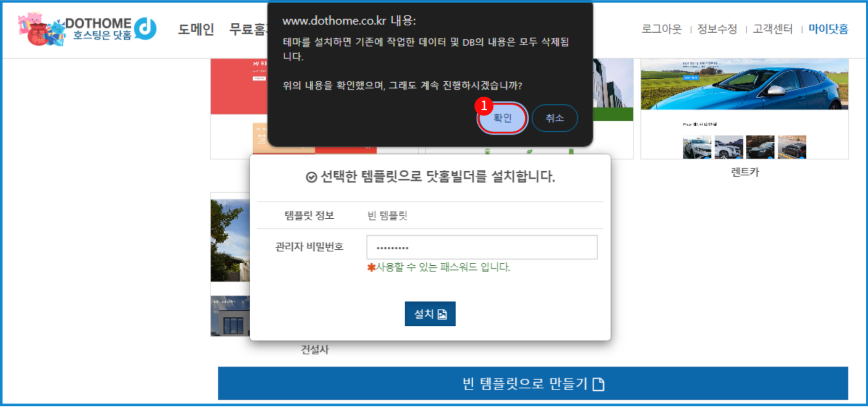Click the red number 1 step badge
The image size is (868, 407).
[484, 105]
